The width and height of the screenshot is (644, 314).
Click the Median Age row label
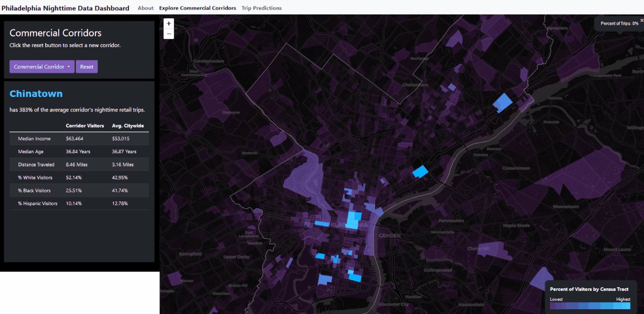(x=31, y=152)
